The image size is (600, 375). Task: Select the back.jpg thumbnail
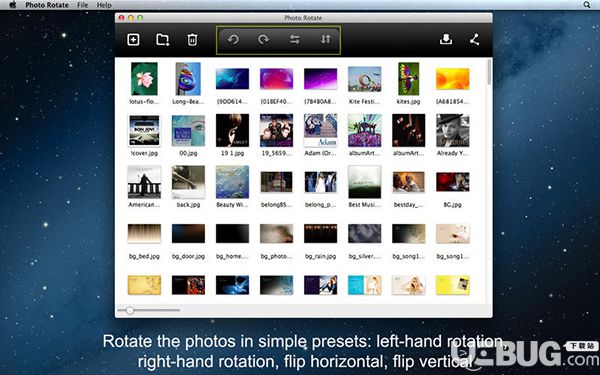click(x=188, y=182)
